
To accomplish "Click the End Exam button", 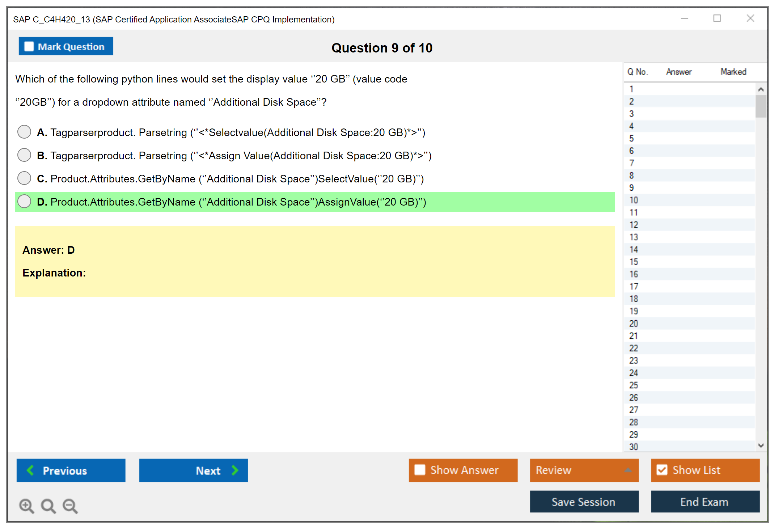I will pos(705,502).
